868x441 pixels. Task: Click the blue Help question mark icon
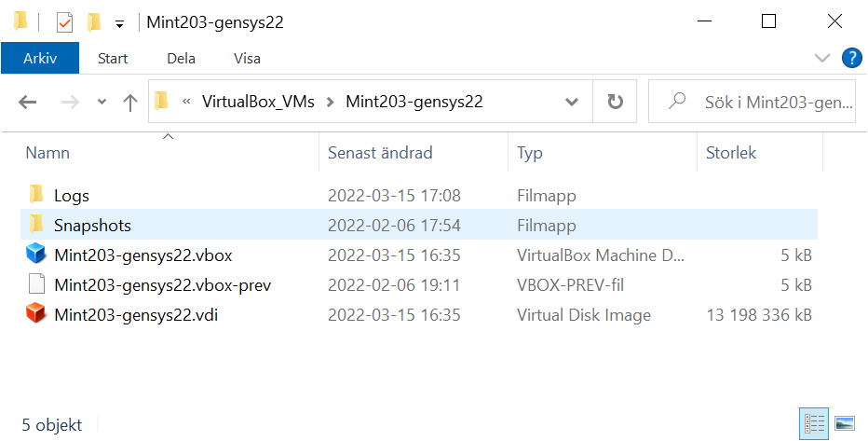coord(852,58)
